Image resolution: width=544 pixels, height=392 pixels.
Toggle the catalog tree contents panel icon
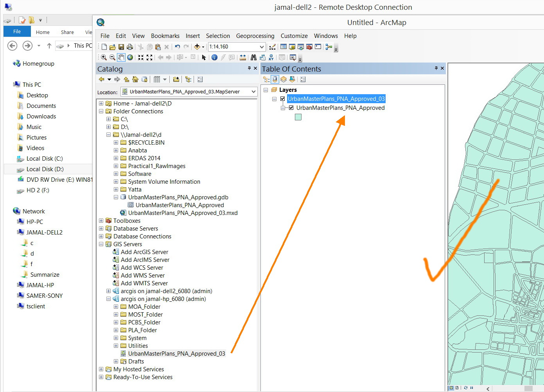pos(188,79)
